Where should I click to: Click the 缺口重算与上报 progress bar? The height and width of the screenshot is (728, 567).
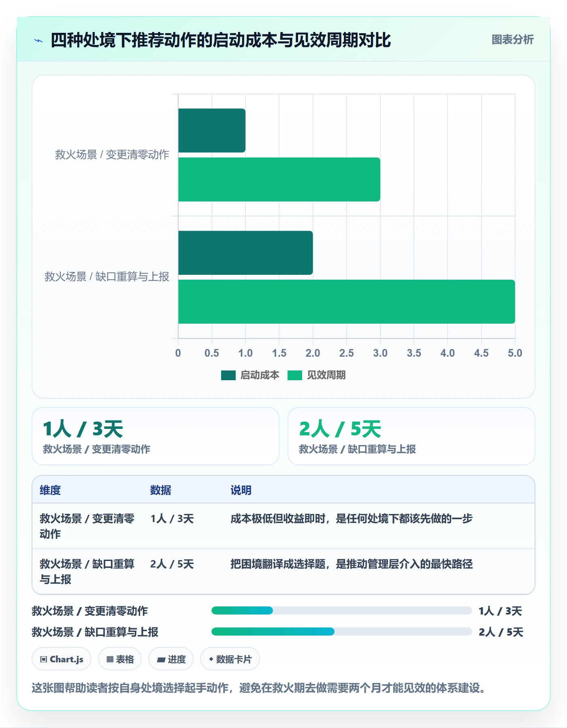pos(341,632)
